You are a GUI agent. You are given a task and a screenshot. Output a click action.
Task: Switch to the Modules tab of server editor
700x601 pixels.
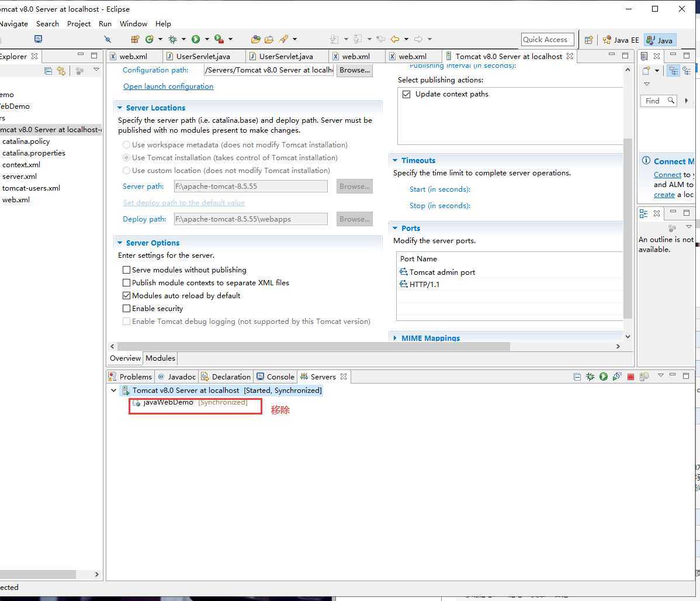(160, 358)
